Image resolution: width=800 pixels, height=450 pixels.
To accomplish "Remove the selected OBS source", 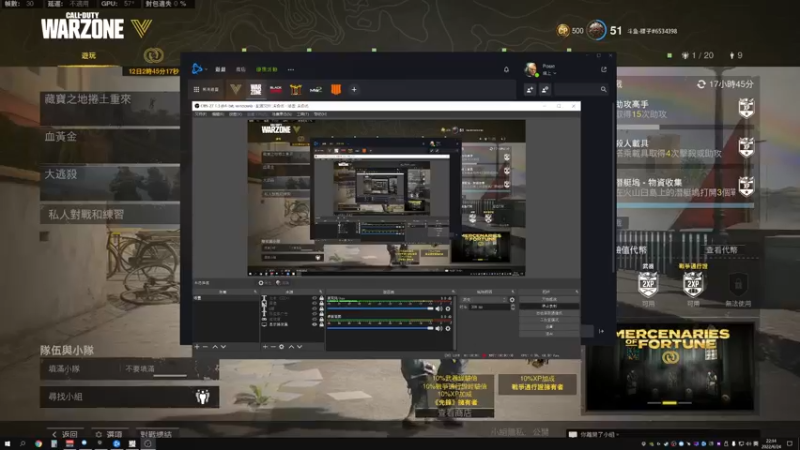I will coord(273,347).
